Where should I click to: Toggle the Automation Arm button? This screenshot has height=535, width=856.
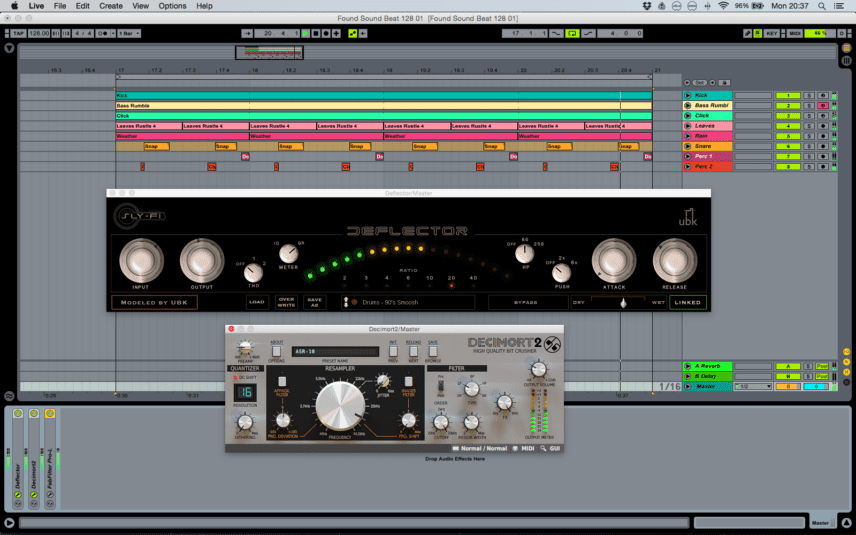pos(353,33)
